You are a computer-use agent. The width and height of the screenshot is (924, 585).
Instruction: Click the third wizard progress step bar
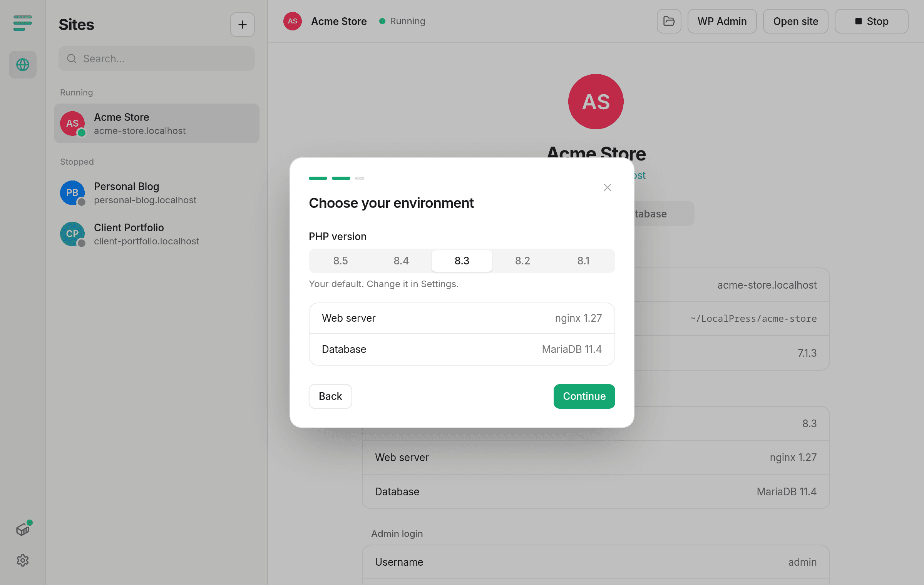360,178
